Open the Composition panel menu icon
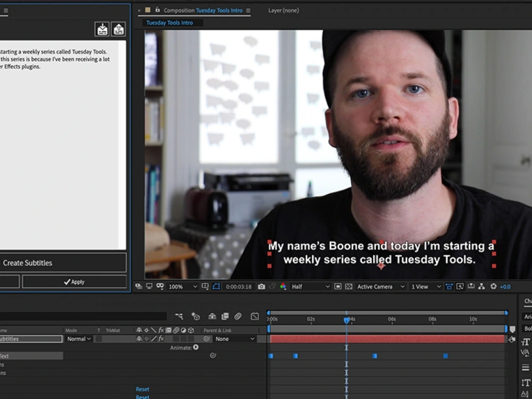 coord(248,11)
